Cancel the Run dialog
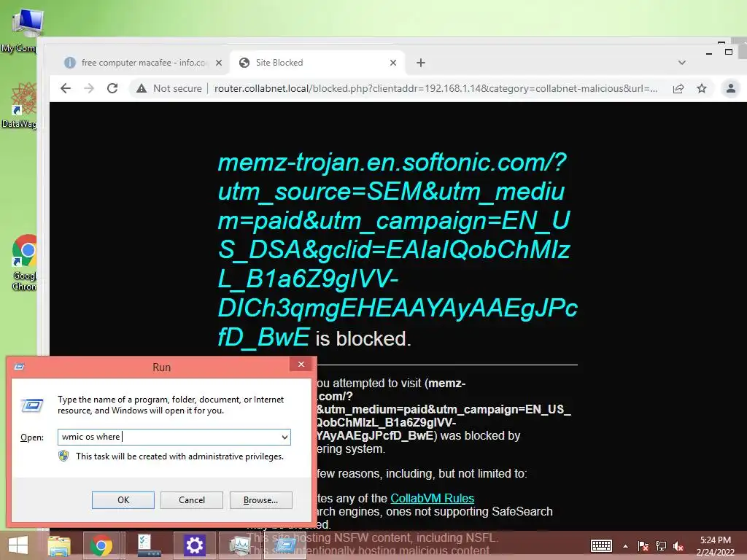The width and height of the screenshot is (747, 560). [x=192, y=500]
